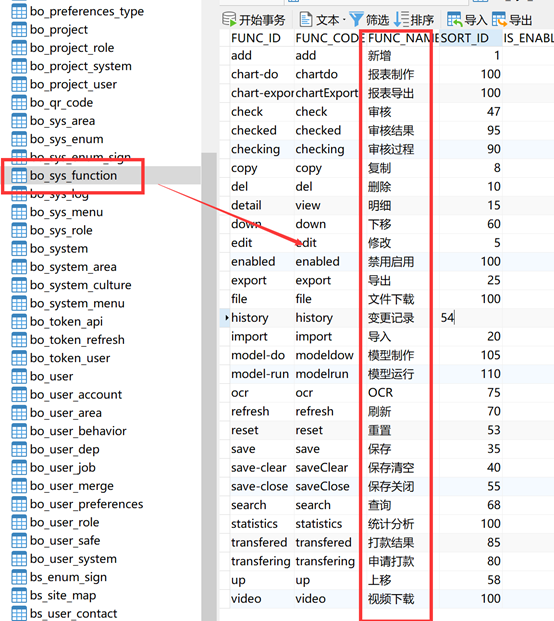Expand the Text (文本) dropdown arrow
554x621 pixels.
pos(344,20)
